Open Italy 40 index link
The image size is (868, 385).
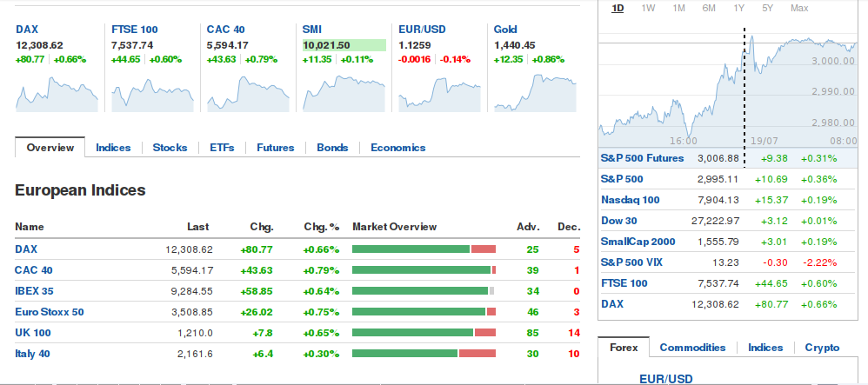click(x=32, y=354)
